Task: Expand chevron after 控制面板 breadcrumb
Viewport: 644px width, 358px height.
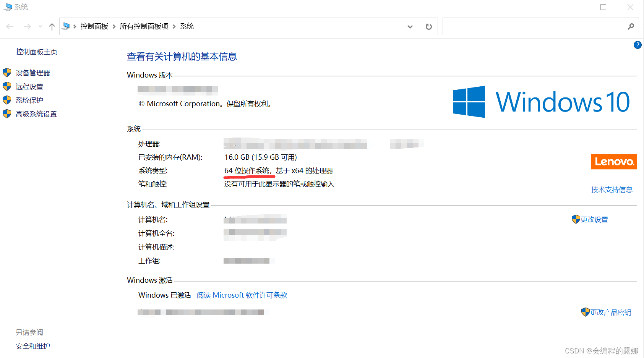Action: (114, 26)
